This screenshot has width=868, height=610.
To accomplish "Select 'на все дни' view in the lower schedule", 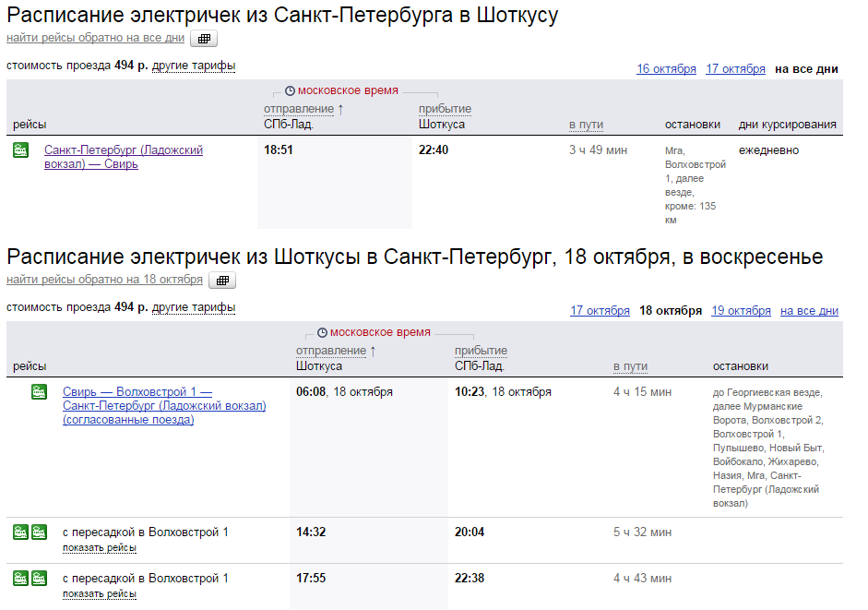I will [x=808, y=310].
